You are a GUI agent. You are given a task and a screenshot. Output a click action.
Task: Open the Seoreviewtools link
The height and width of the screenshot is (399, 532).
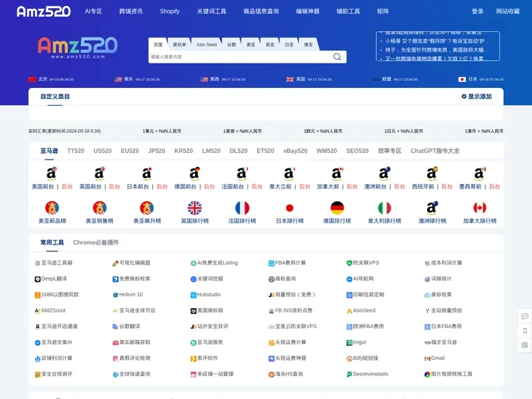coord(367,374)
